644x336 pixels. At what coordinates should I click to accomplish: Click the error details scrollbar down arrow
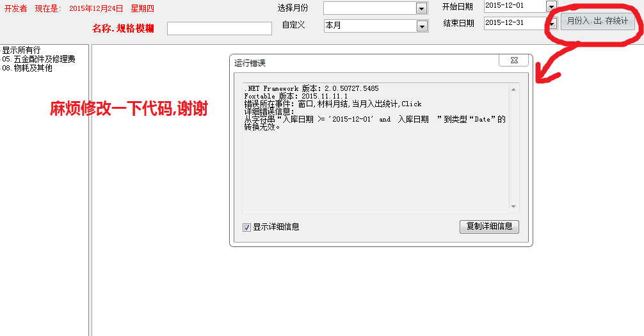pos(513,207)
